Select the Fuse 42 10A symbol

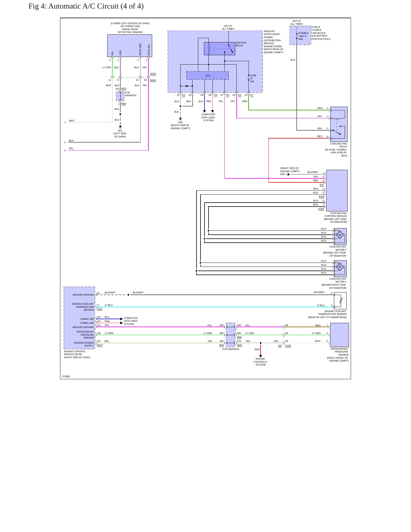pyautogui.click(x=249, y=78)
